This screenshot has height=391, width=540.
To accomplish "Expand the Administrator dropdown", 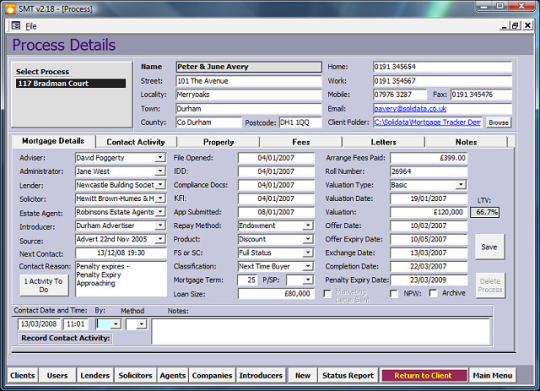I will (160, 171).
